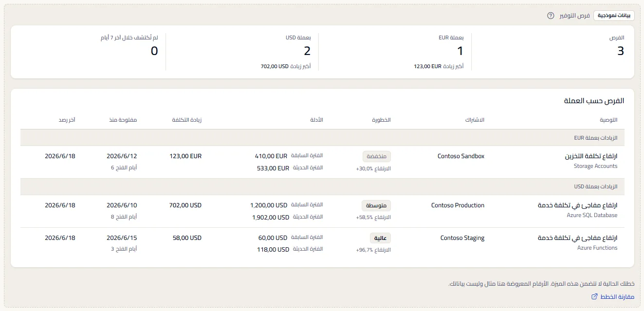Click the بيانات نموذجية badge
Image resolution: width=644 pixels, height=311 pixels.
click(x=614, y=16)
